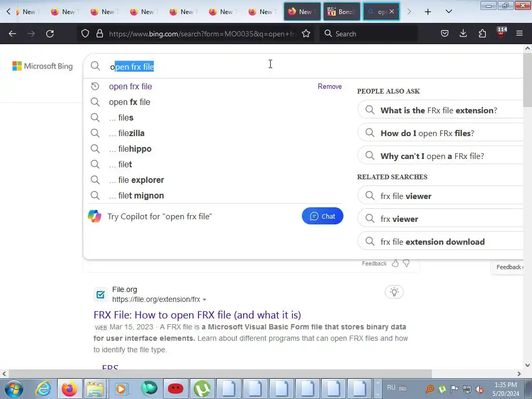Give thumbs up feedback
532x399 pixels.
395,263
